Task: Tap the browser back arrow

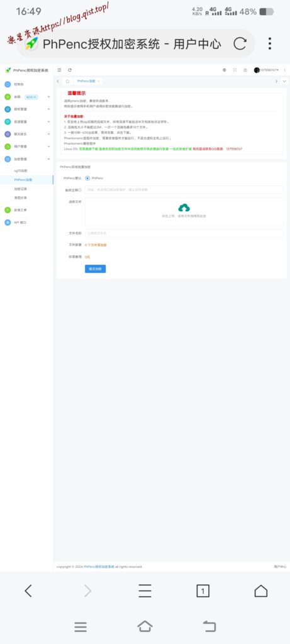Action: [x=28, y=591]
